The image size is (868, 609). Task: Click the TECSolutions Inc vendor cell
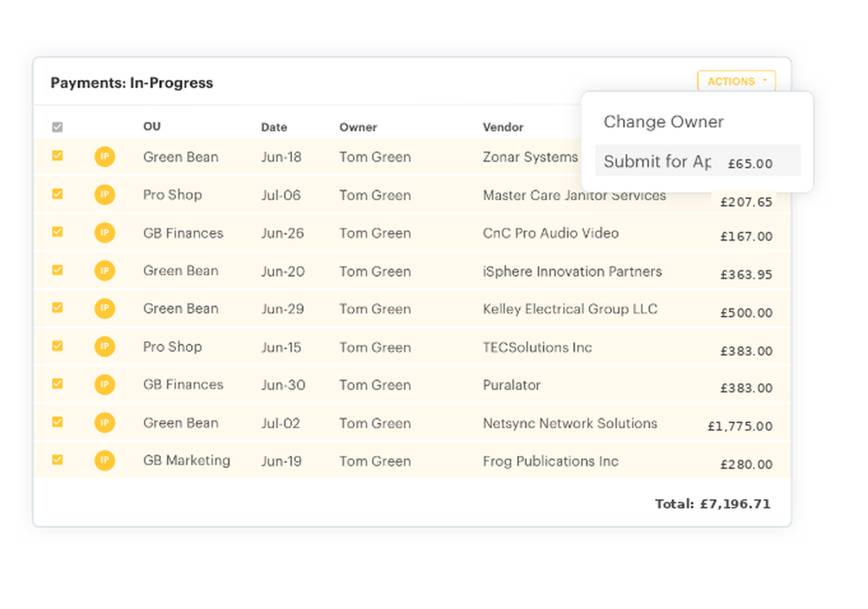537,347
